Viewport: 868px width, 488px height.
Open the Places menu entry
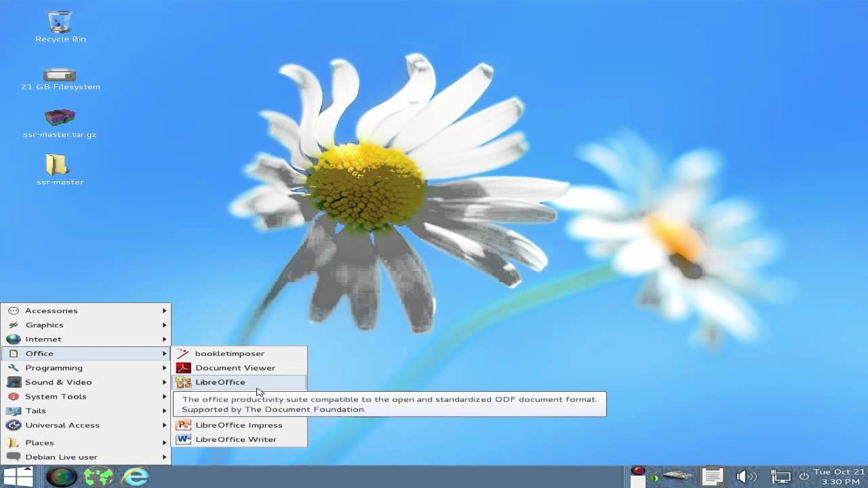[x=86, y=443]
